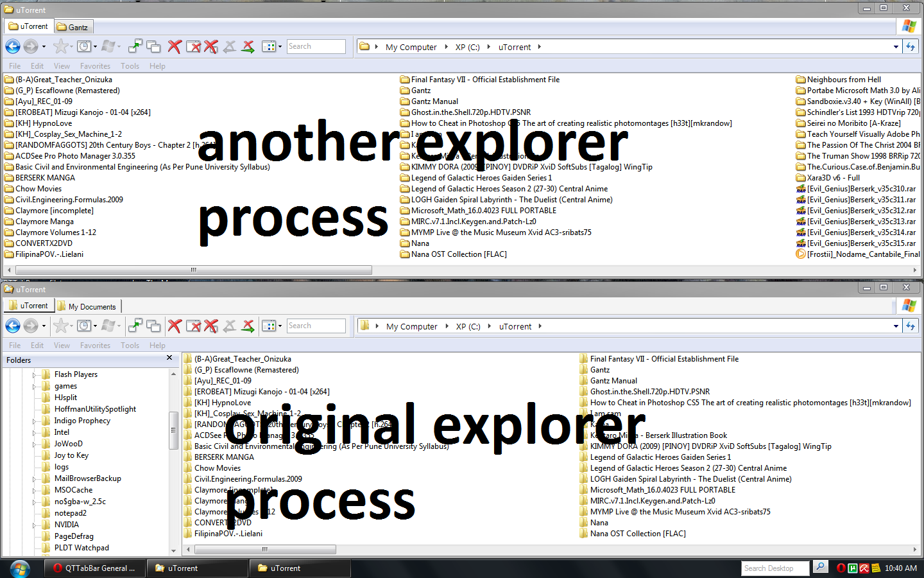Open QTTabBar General taskbar button
Viewport: 924px width, 578px height.
[x=95, y=568]
